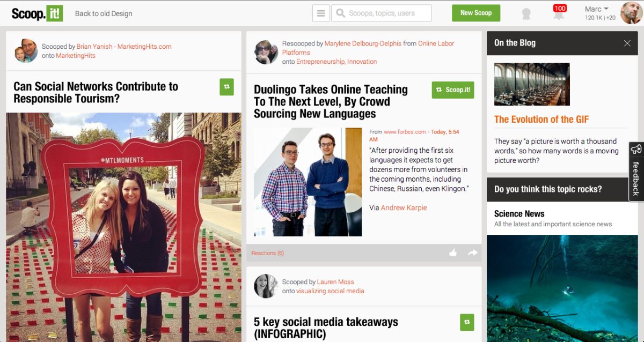644x342 pixels.
Task: Open the Science News topic title
Action: tap(519, 214)
